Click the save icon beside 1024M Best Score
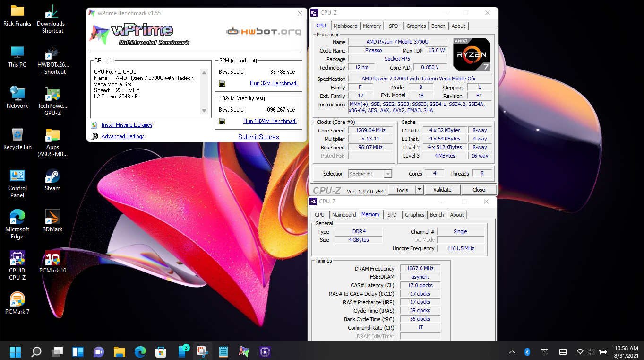644x360 pixels. tap(222, 121)
